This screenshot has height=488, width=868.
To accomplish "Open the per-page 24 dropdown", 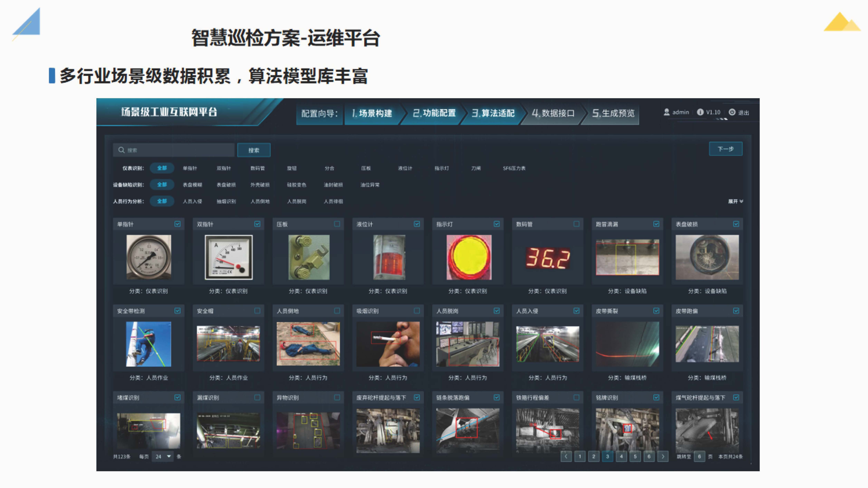I will 163,456.
